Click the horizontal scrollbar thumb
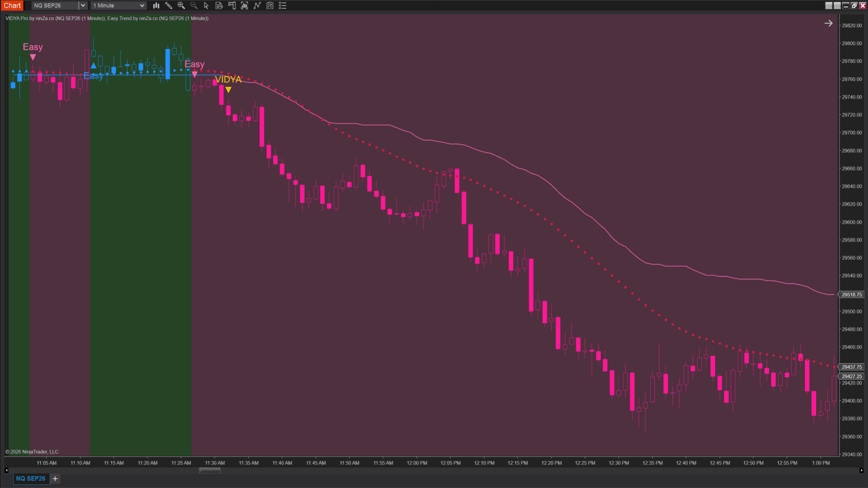This screenshot has height=488, width=868. (x=210, y=470)
